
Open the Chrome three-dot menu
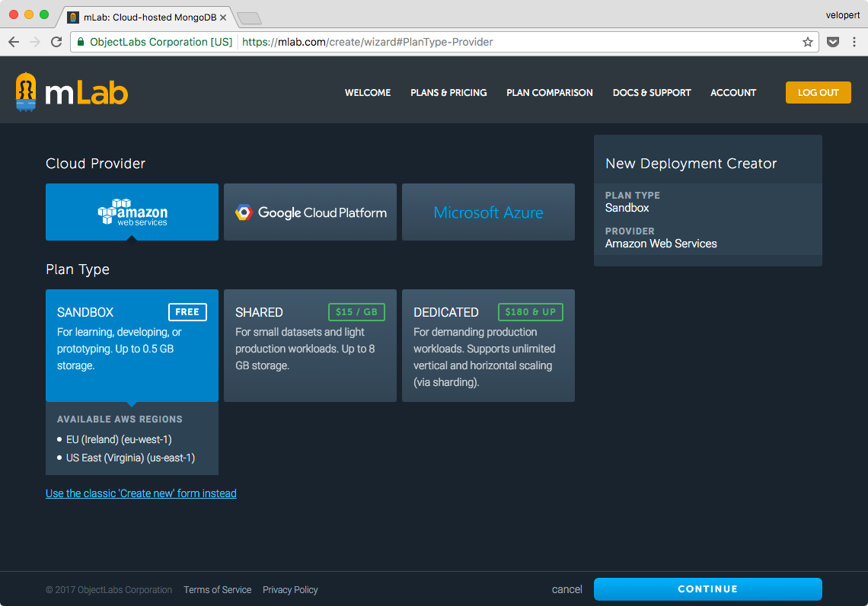click(854, 42)
